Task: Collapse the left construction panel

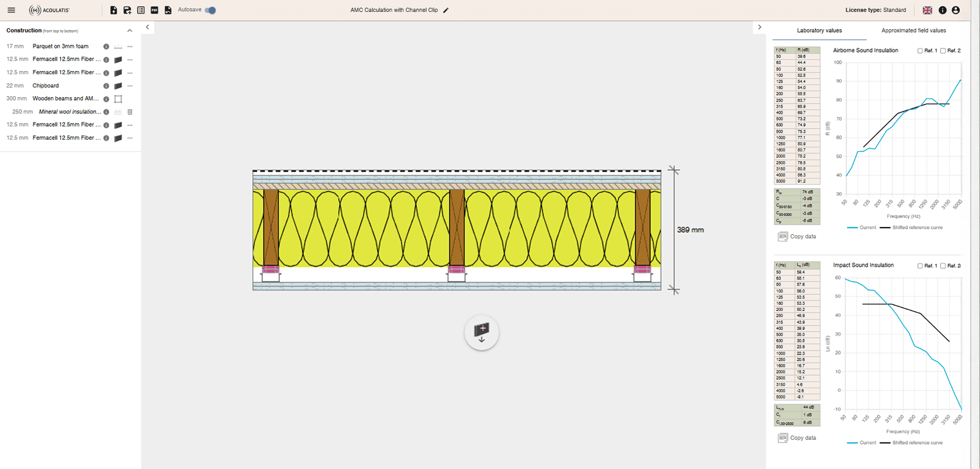Action: (x=147, y=27)
